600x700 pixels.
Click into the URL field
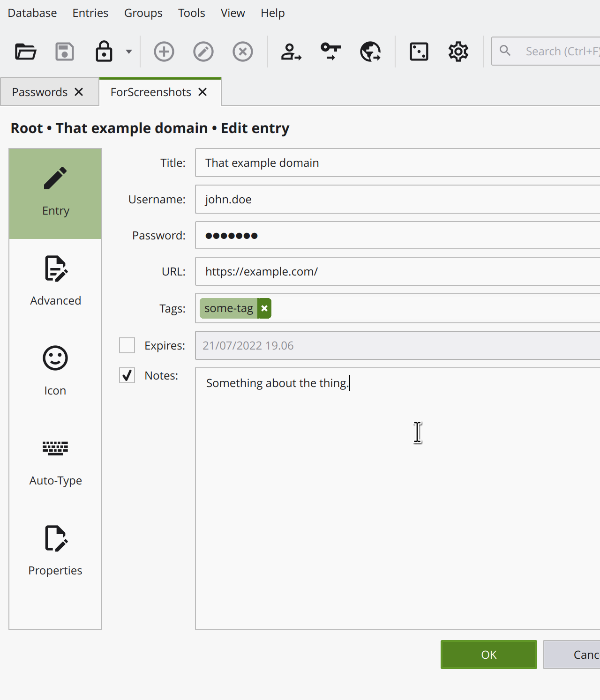click(397, 271)
